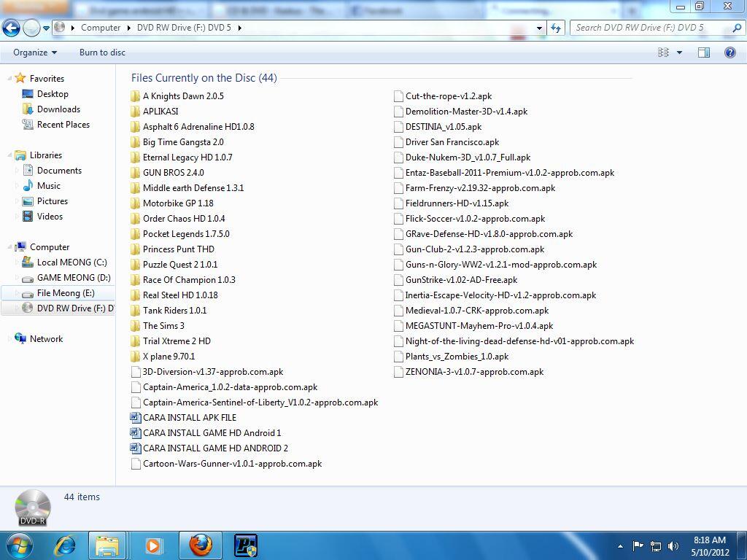Select file name Driver San Francisco.apk

(x=452, y=142)
